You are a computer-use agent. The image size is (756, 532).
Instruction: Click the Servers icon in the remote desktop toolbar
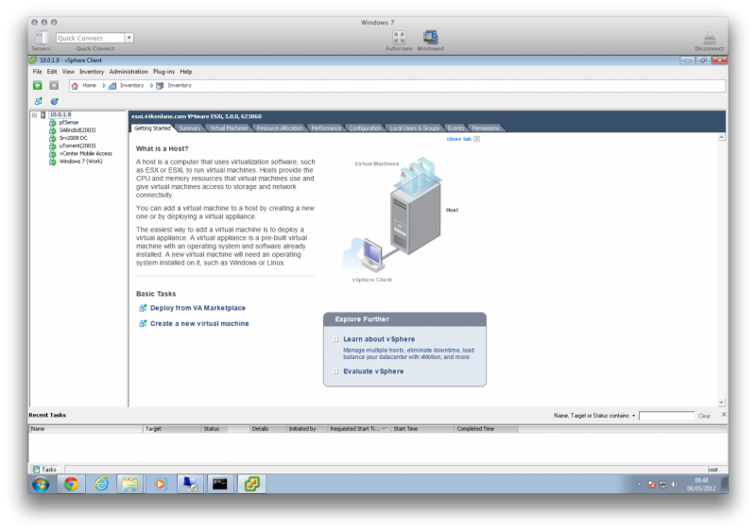pos(42,37)
